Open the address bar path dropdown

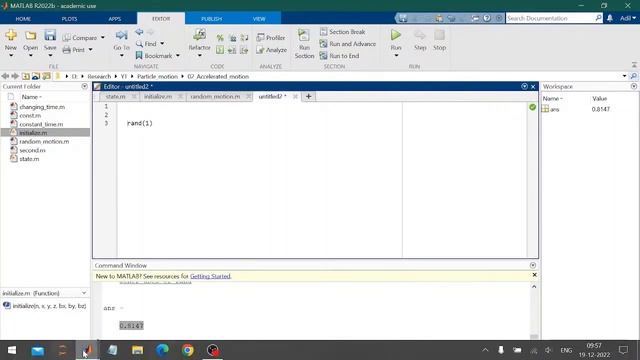click(624, 76)
